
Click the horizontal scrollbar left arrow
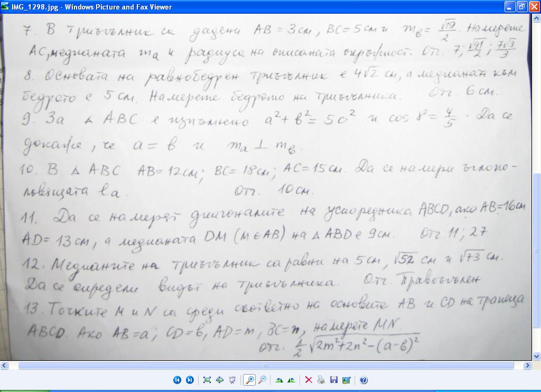[4, 365]
